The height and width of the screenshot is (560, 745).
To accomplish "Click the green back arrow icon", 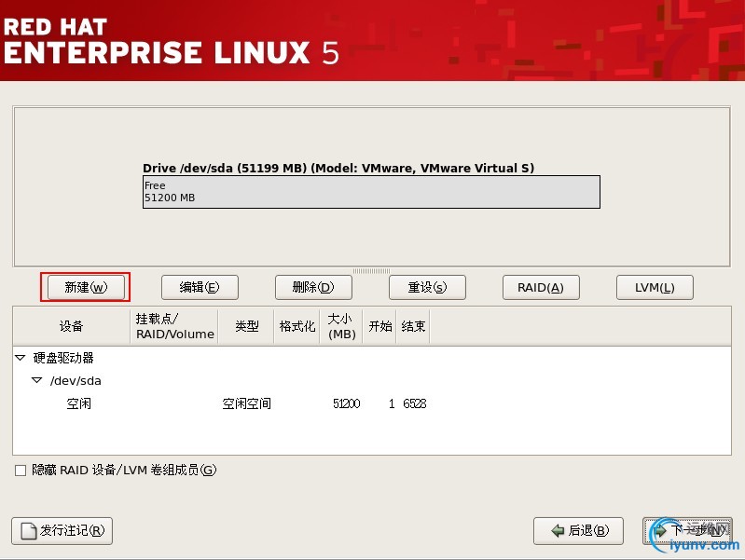I will [558, 530].
